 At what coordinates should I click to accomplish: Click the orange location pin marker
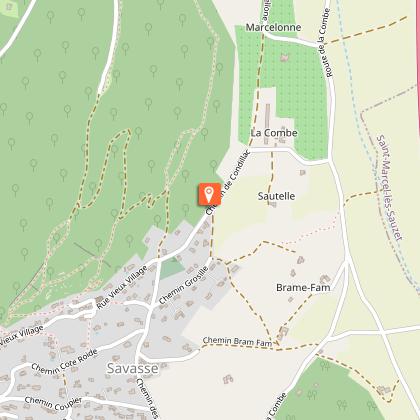(209, 194)
